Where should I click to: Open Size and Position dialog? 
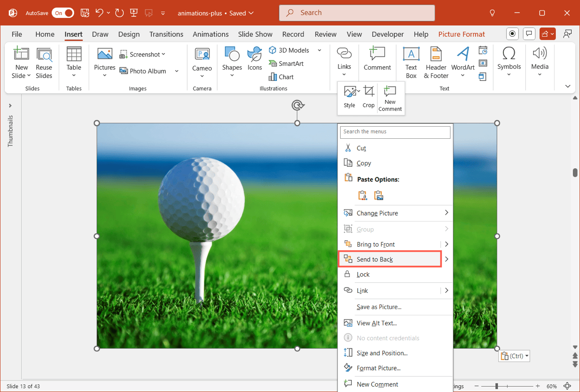395,353
